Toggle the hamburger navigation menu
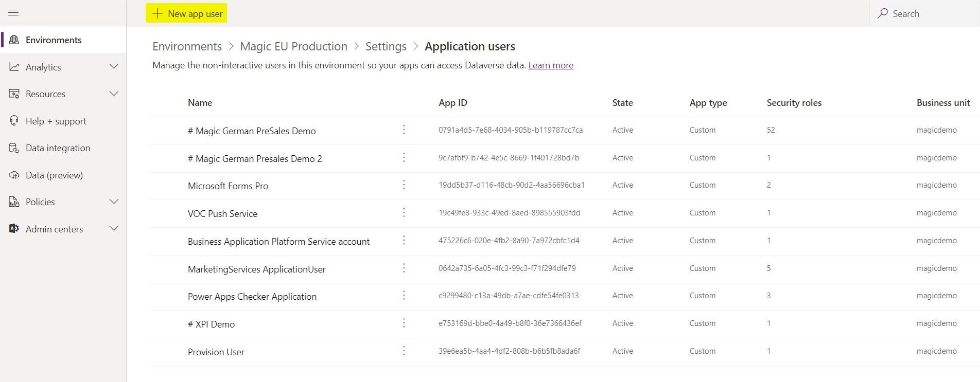The height and width of the screenshot is (382, 980). pos(14,13)
